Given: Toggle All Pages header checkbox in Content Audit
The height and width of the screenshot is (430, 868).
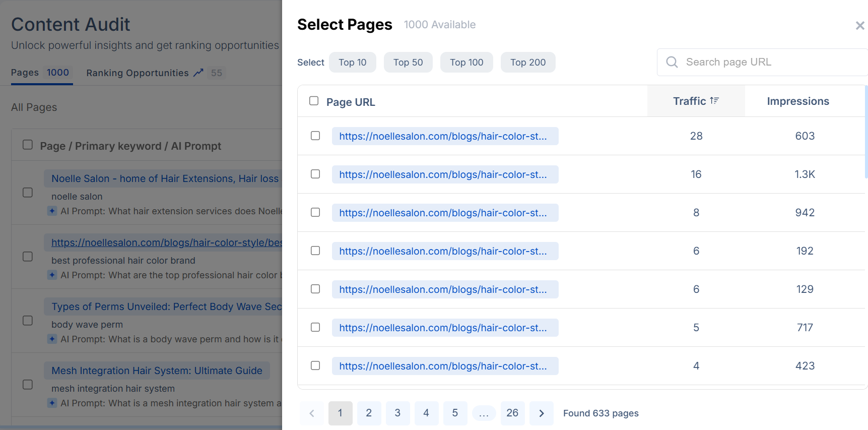Looking at the screenshot, I should [x=28, y=145].
